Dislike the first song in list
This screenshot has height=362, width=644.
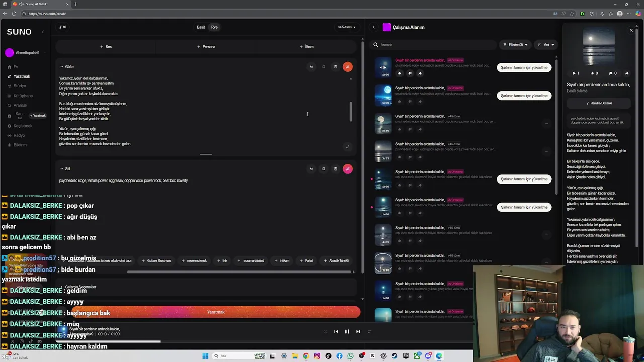click(410, 73)
